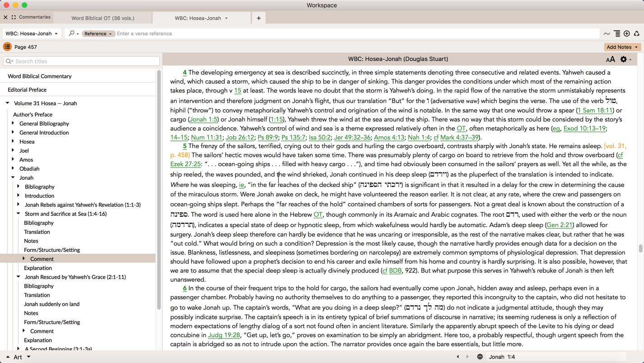Click the contents sidebar scrollbar
The height and width of the screenshot is (363, 644).
point(159,190)
